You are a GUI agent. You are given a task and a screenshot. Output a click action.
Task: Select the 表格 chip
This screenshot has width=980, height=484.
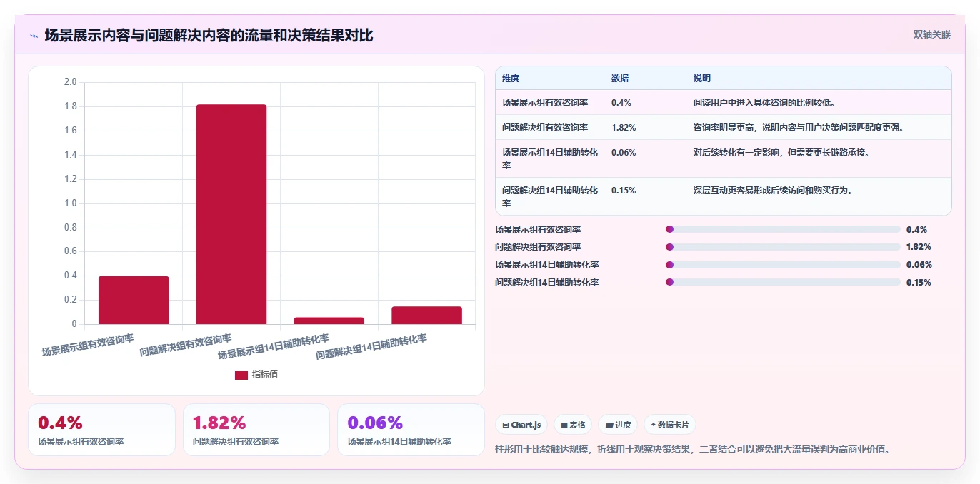tap(573, 425)
